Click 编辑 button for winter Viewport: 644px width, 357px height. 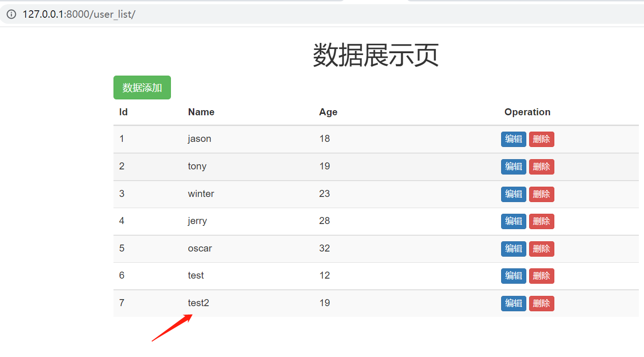513,194
